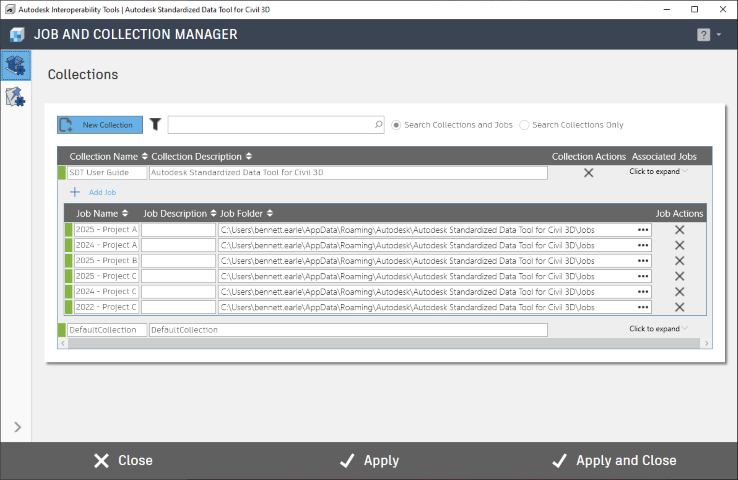Browse folder for 2025 - Project A job

pyautogui.click(x=643, y=230)
